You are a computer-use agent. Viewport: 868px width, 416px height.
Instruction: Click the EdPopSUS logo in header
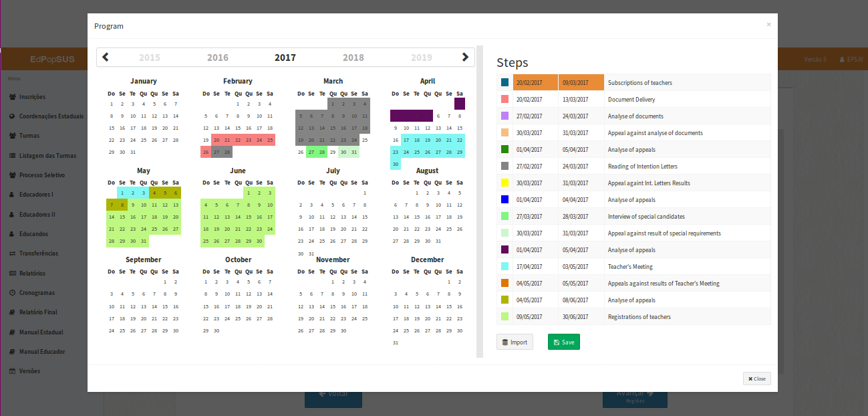pos(52,60)
